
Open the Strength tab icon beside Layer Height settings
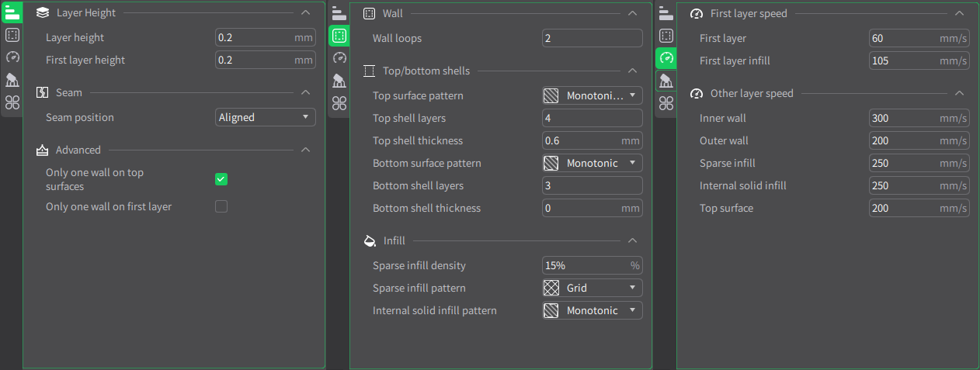click(x=12, y=35)
